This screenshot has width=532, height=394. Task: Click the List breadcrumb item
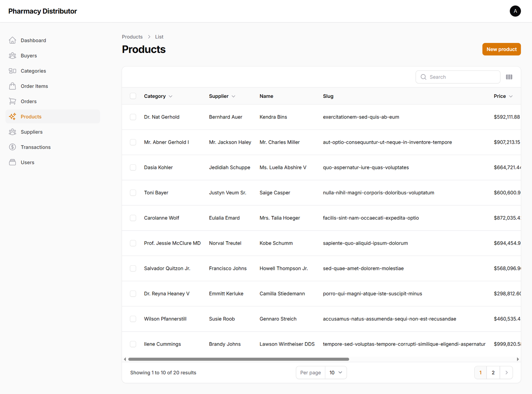[159, 37]
